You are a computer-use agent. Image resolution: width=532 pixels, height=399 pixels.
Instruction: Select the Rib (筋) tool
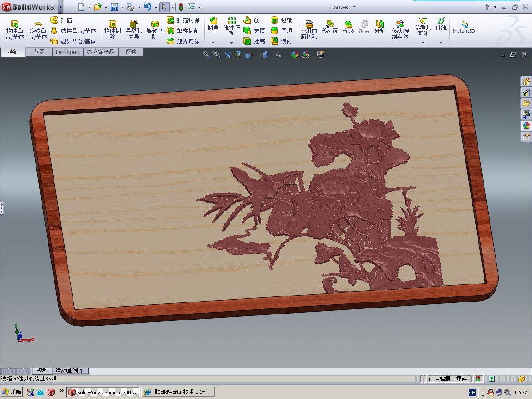point(252,20)
